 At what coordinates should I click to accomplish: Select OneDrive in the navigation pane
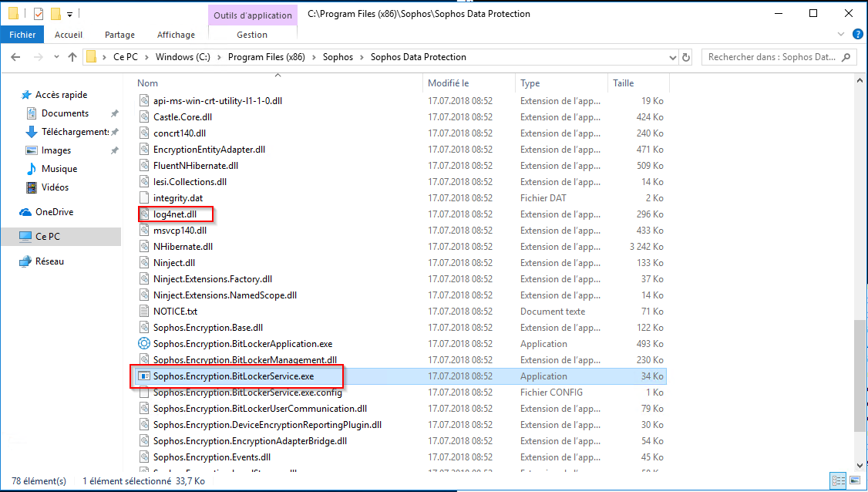[x=54, y=211]
